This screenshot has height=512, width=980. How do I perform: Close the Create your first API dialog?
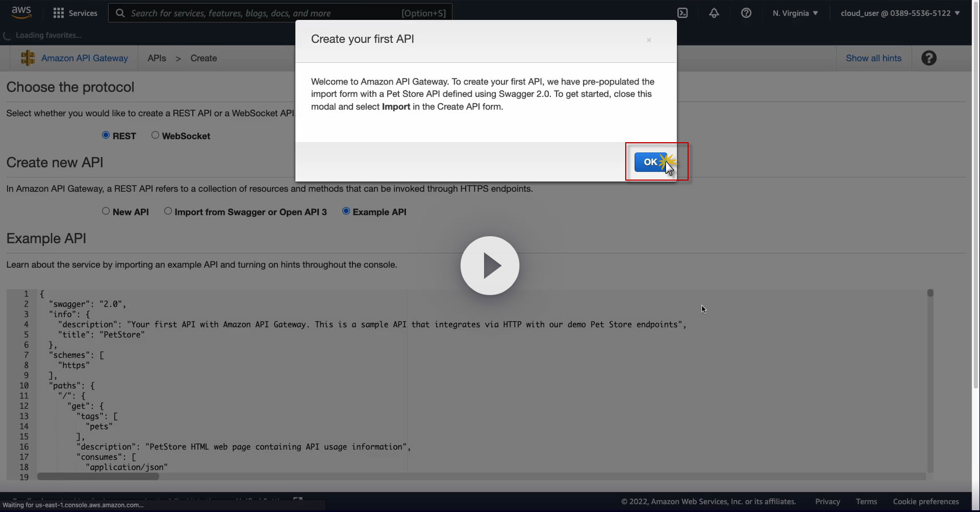click(x=649, y=40)
